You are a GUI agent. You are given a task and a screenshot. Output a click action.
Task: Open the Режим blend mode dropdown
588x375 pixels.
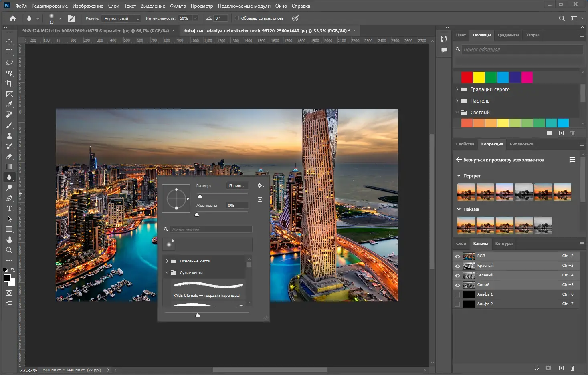(120, 18)
